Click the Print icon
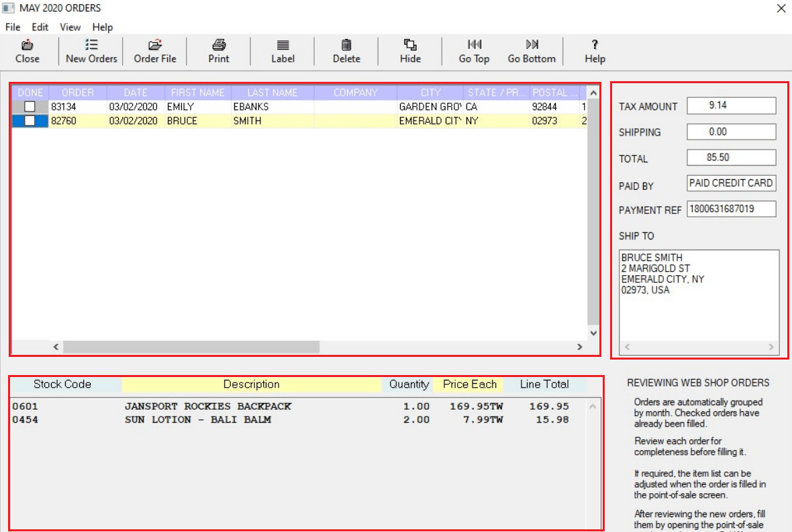The width and height of the screenshot is (792, 532). click(218, 50)
